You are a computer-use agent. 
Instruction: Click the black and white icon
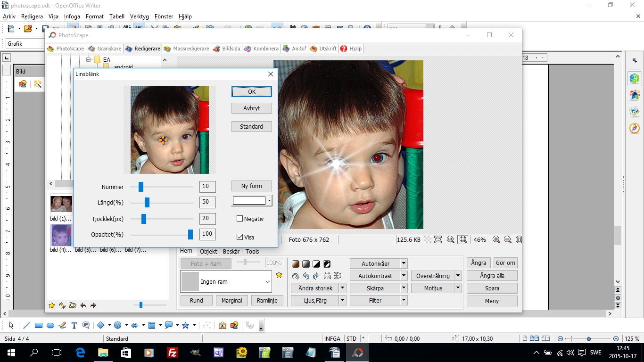coord(316,264)
